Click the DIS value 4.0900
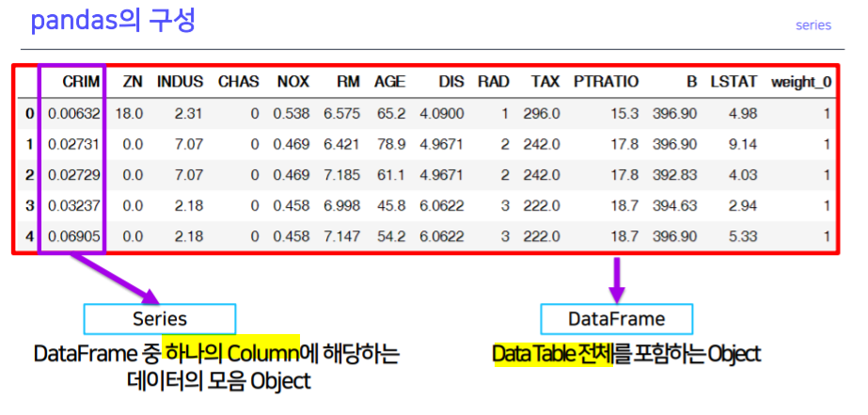 pos(442,114)
